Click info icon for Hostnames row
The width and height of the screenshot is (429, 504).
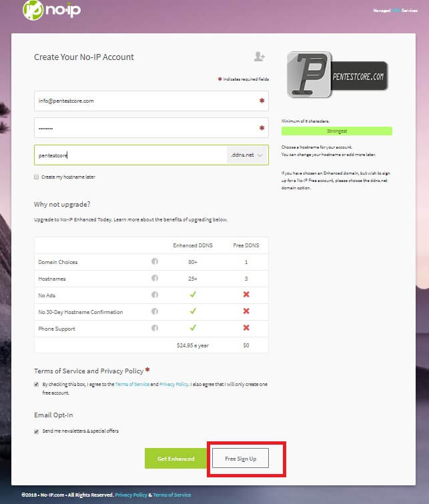pos(155,278)
